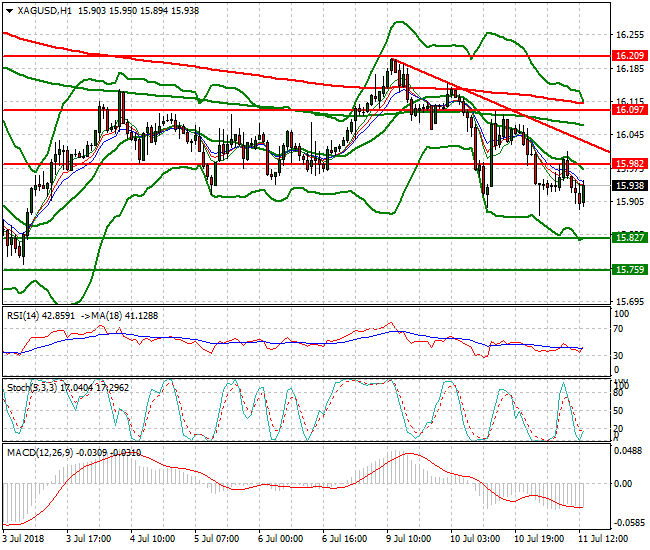Viewport: 650px width, 550px height.
Task: Select the red 15.982 level price label
Action: click(x=629, y=164)
